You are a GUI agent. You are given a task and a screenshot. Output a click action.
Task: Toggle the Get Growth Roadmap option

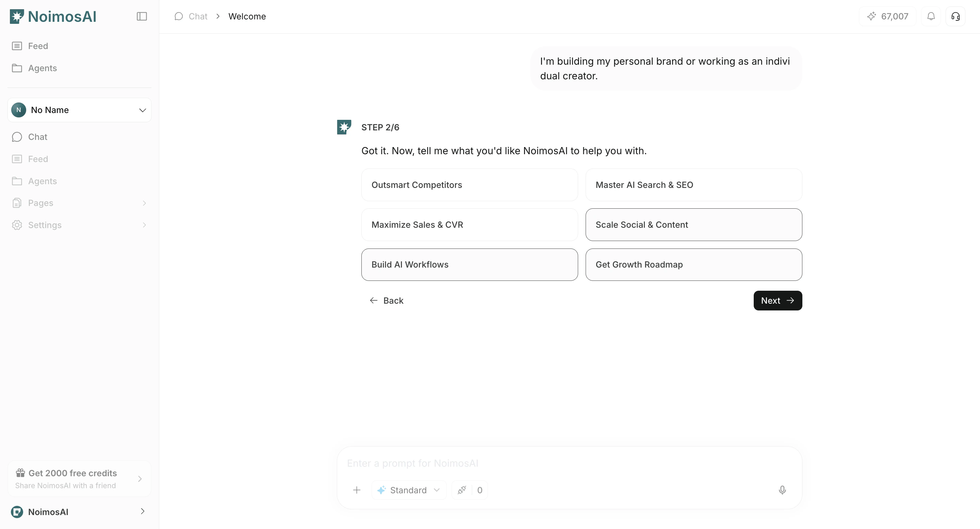(x=693, y=264)
